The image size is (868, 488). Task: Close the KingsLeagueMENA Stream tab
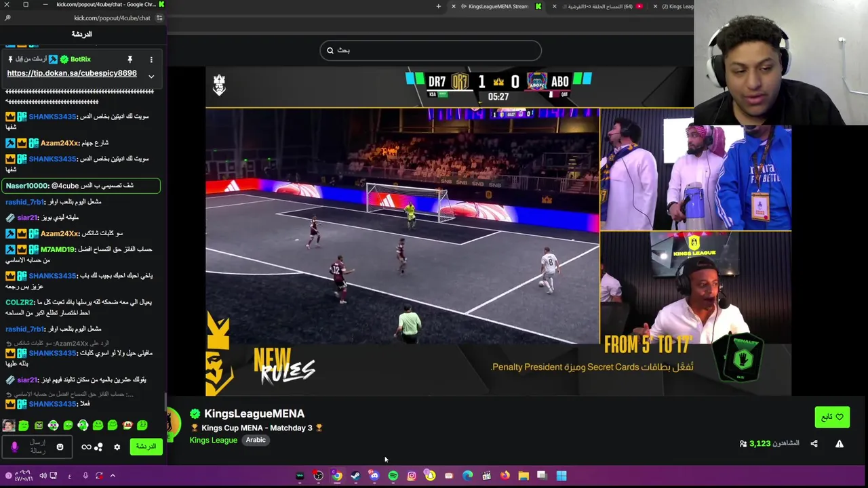[x=454, y=7]
